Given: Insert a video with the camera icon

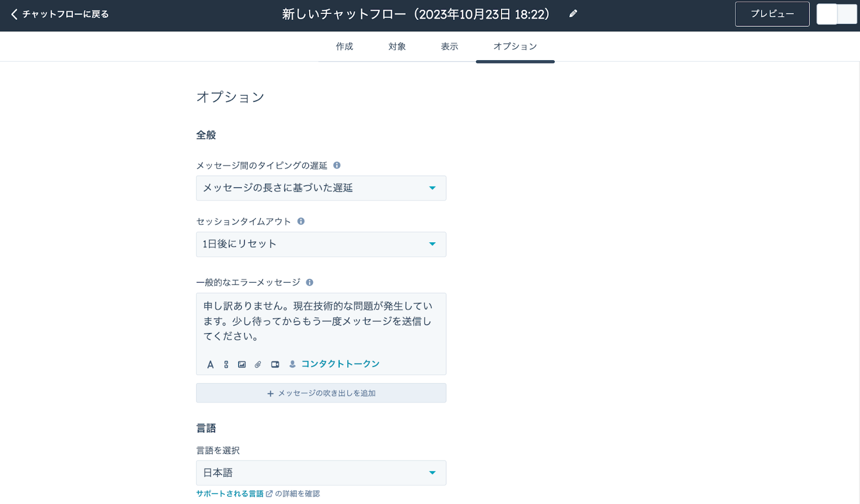Looking at the screenshot, I should point(275,364).
